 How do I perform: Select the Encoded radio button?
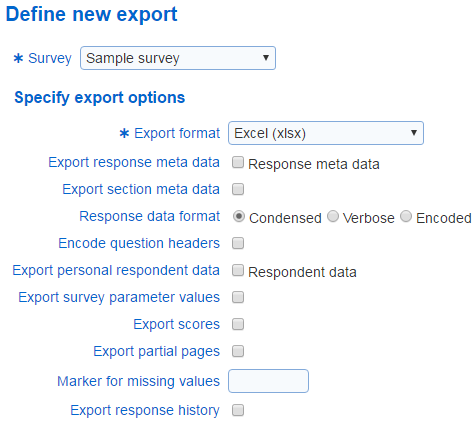pyautogui.click(x=406, y=216)
